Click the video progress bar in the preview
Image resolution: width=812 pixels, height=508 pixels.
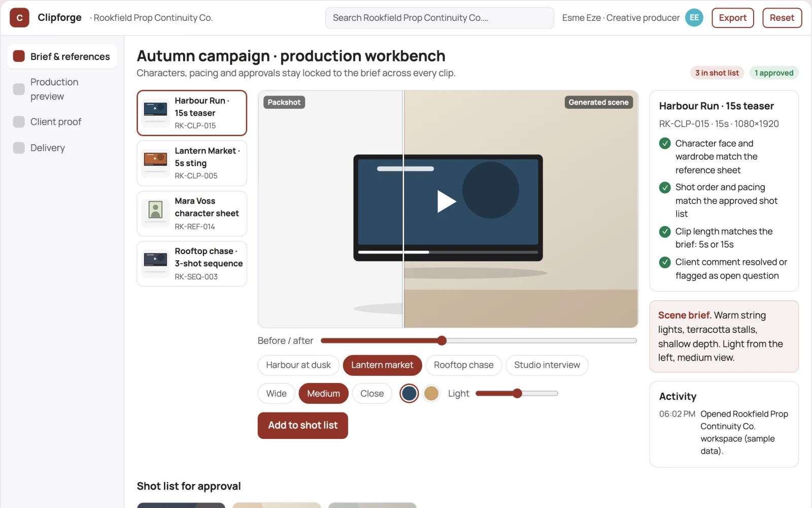point(448,252)
